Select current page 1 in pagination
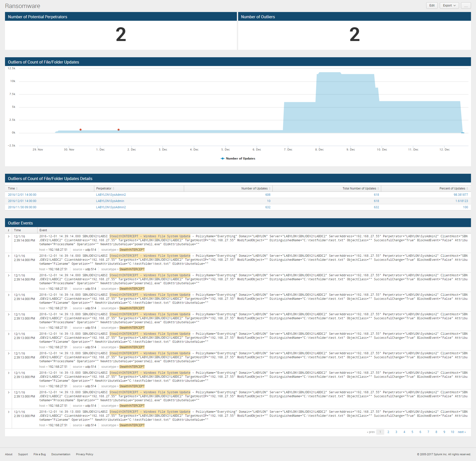Image resolution: width=476 pixels, height=461 pixels. coord(380,432)
